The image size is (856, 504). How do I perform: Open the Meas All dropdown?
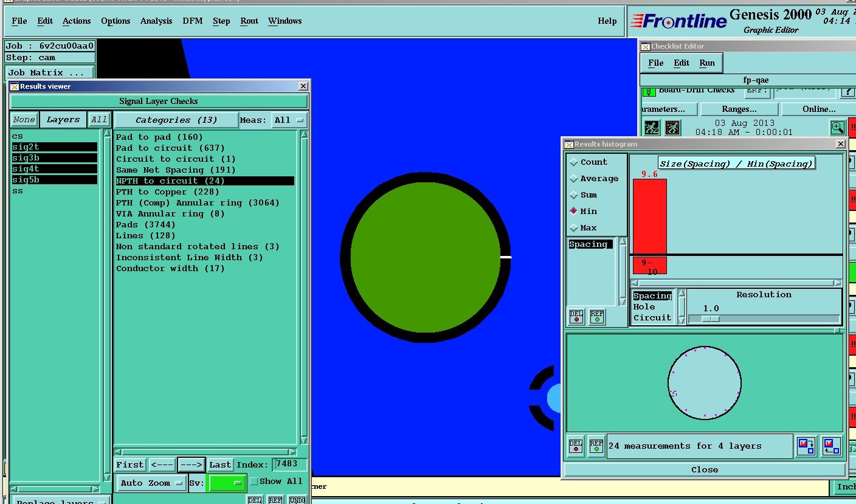(289, 120)
